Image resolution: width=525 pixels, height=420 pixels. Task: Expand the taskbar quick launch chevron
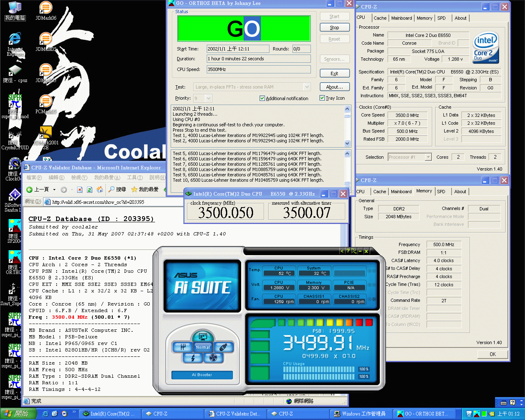point(74,412)
